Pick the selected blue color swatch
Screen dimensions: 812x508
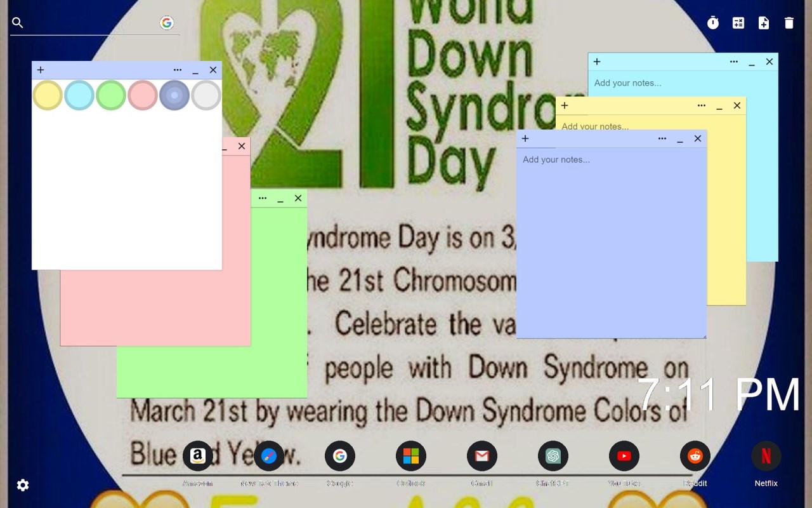coord(174,95)
